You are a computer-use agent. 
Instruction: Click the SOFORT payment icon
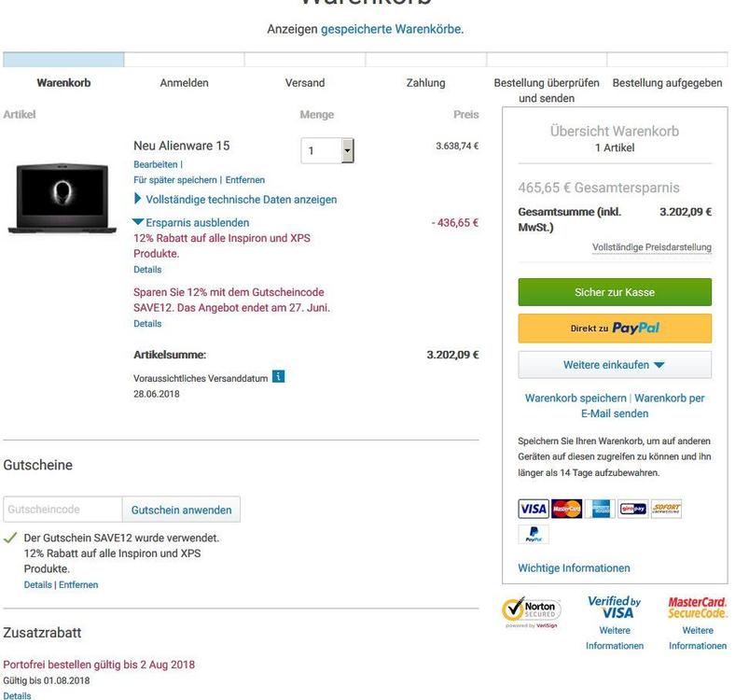666,509
